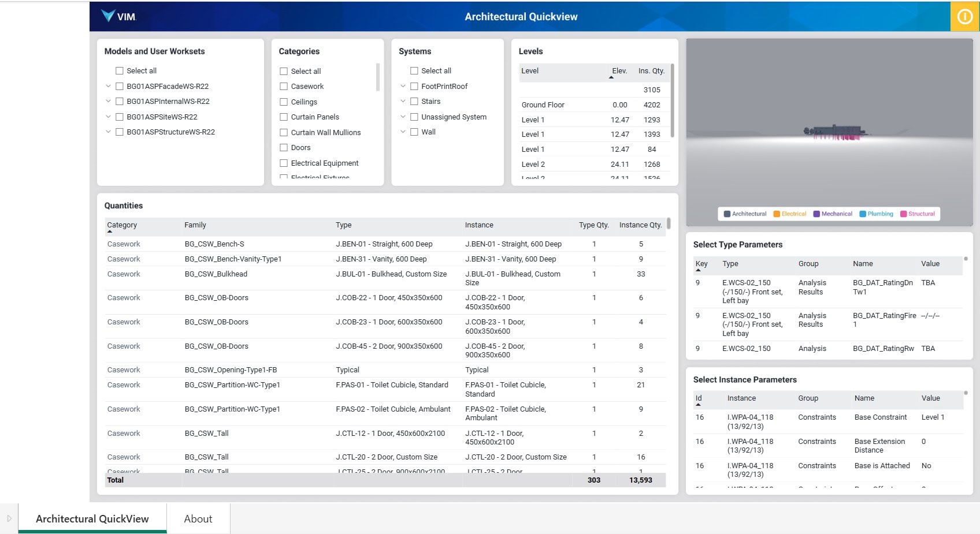Open the About tab
Image resolution: width=980 pixels, height=534 pixels.
click(198, 518)
